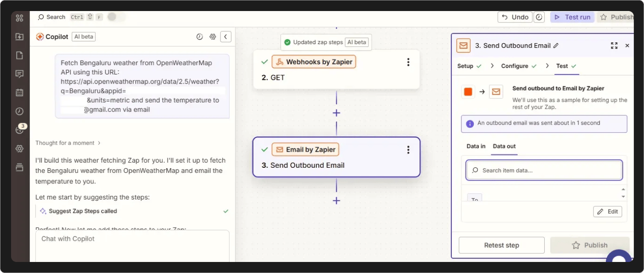Click scrollbar down arrow in data list
Viewport: 644px width, 273px height.
(x=623, y=197)
